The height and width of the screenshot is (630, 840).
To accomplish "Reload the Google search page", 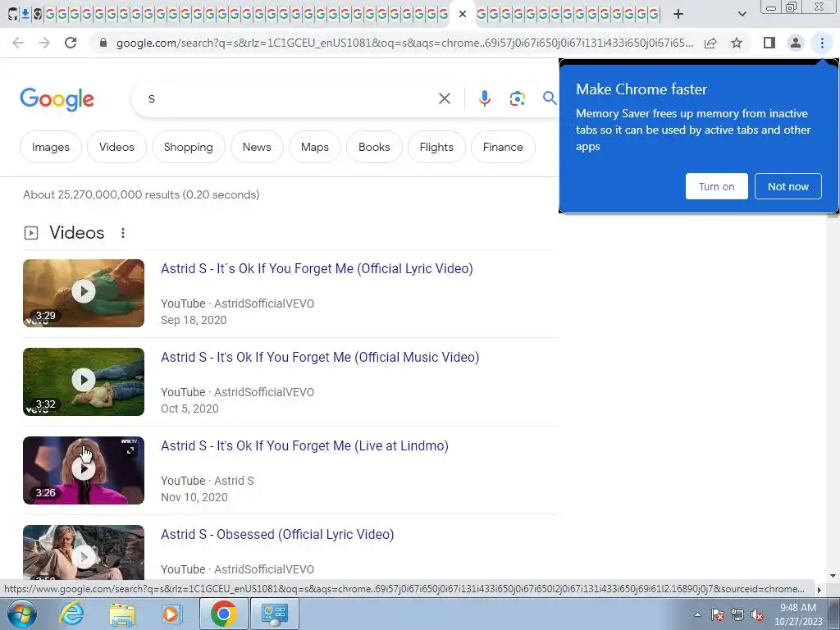I will (71, 43).
